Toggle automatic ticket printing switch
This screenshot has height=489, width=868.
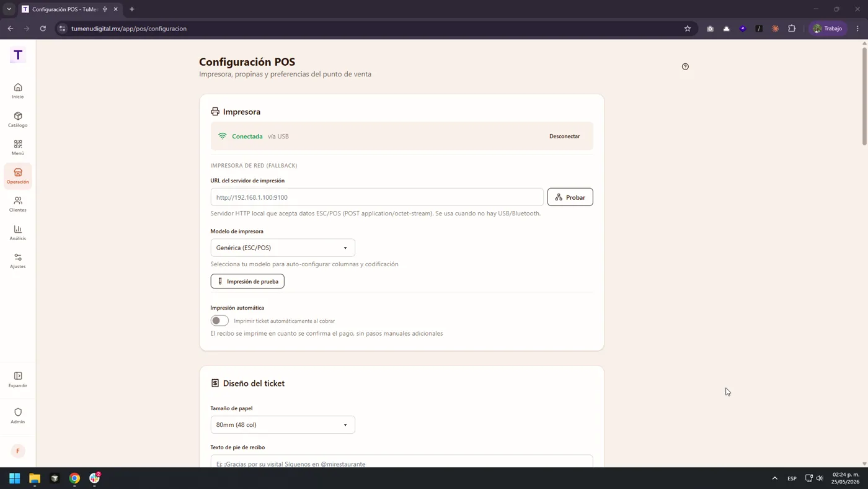(x=219, y=321)
